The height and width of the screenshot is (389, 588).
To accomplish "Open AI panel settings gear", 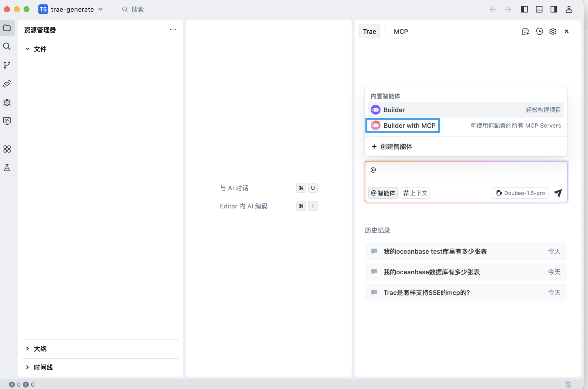I will 553,32.
